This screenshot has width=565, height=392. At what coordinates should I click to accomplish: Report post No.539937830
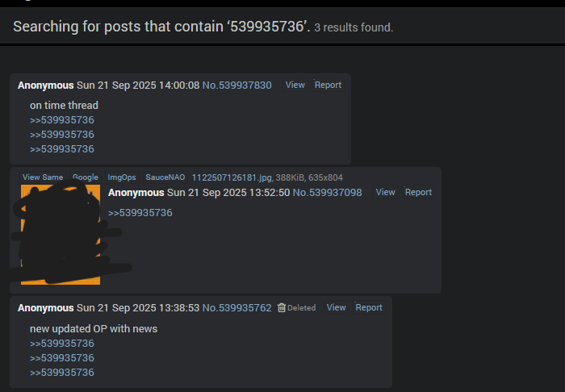(328, 85)
